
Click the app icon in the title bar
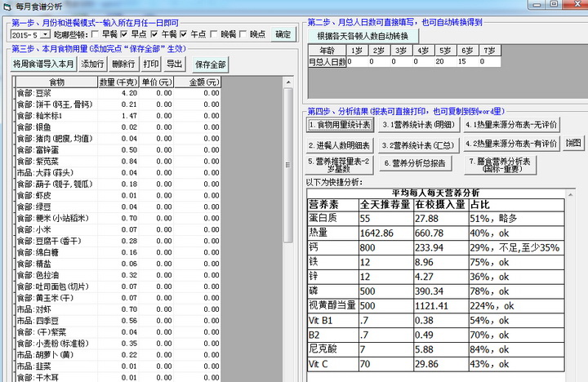point(7,6)
